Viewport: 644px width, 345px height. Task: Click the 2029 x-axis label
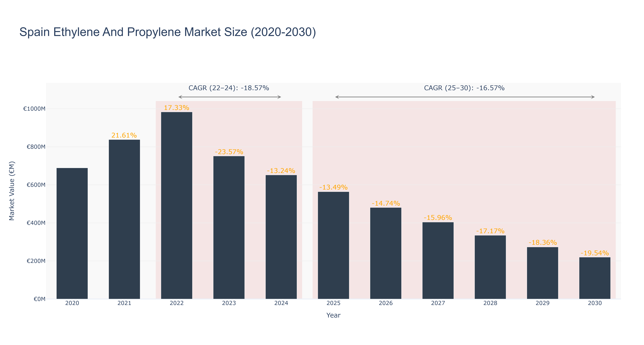click(x=542, y=303)
